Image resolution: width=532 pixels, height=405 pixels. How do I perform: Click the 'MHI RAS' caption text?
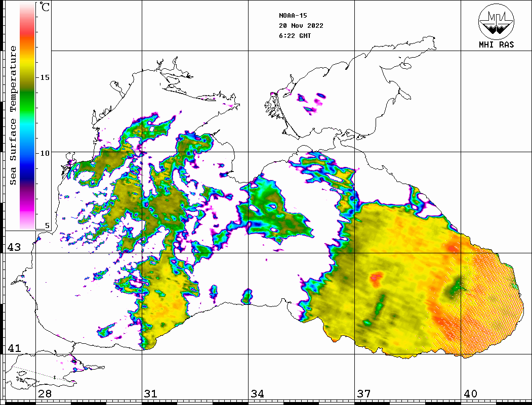coord(497,44)
